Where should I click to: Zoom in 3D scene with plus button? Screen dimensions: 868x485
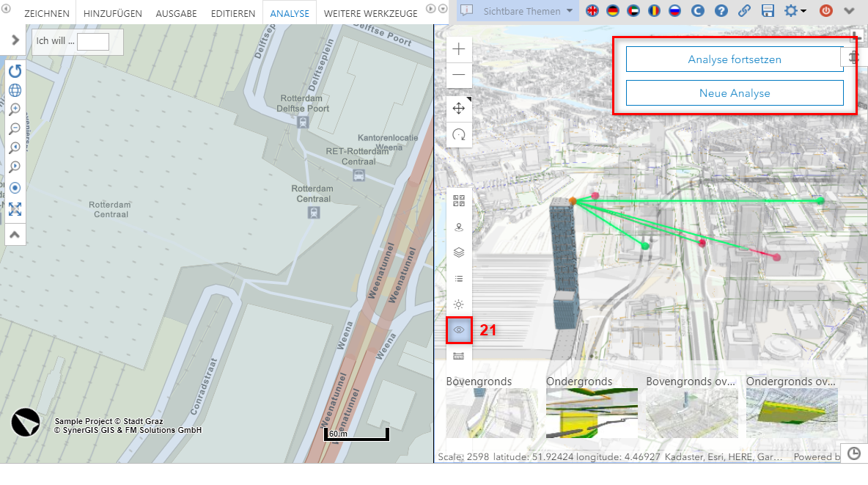(x=459, y=50)
